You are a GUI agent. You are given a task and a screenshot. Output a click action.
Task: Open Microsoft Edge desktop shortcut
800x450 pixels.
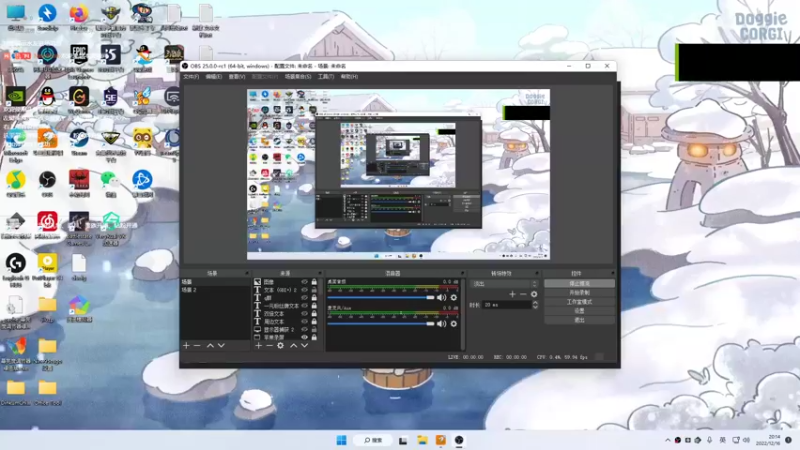point(16,145)
